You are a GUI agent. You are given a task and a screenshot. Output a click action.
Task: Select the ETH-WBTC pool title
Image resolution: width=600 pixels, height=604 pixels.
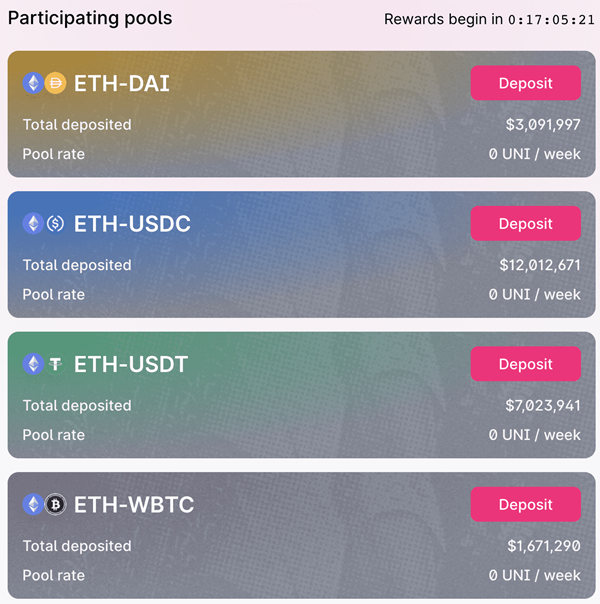[x=134, y=505]
